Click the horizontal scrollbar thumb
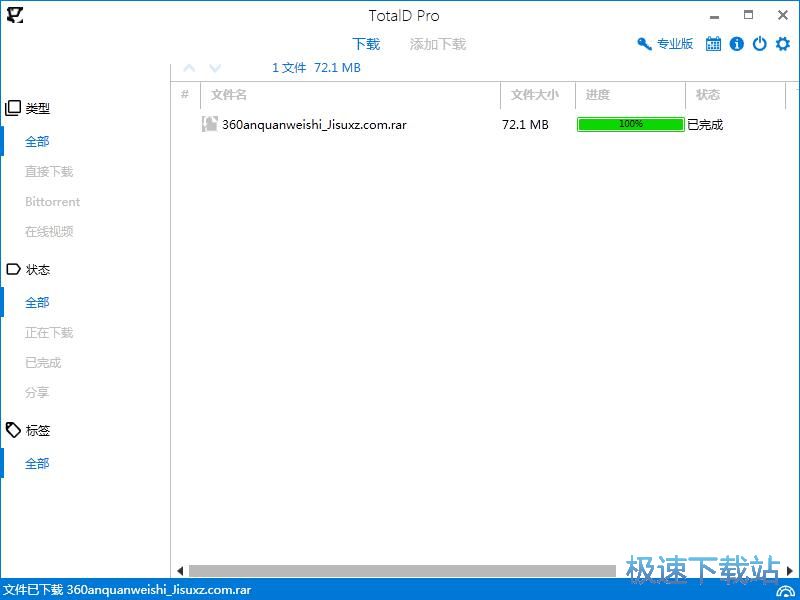 pos(402,570)
